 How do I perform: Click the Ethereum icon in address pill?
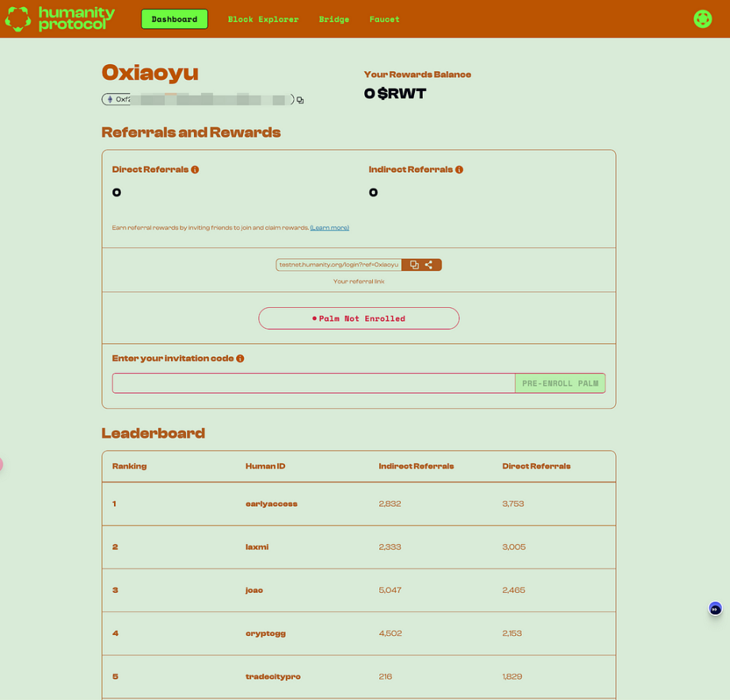tap(110, 99)
